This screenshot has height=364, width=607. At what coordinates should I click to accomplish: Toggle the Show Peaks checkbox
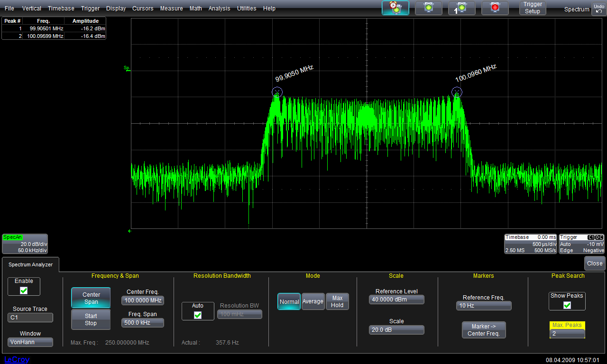(567, 305)
